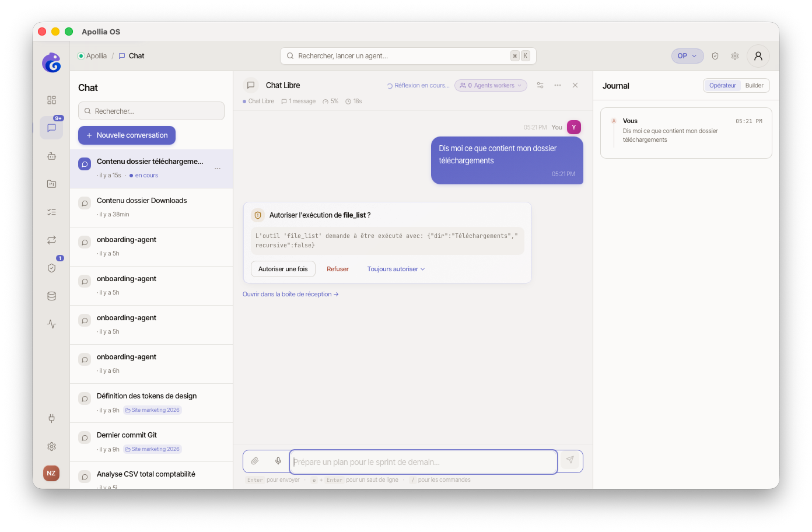812x532 pixels.
Task: Select active conversation Contenu dossier téléchargeme...
Action: pyautogui.click(x=151, y=169)
